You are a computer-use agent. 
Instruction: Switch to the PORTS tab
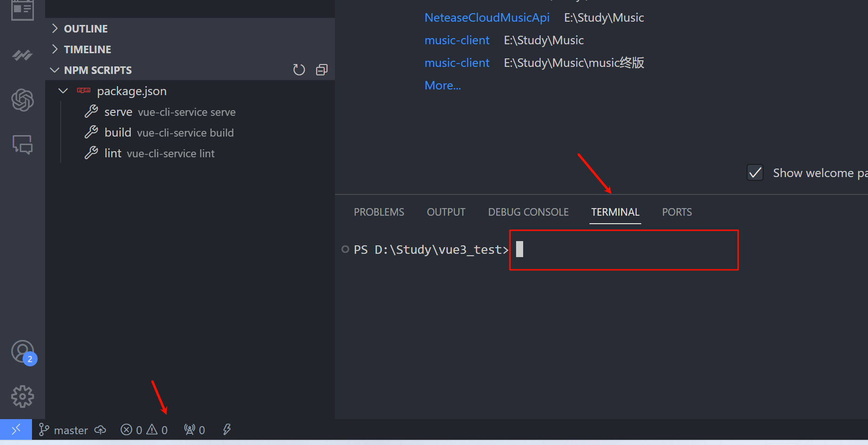pyautogui.click(x=677, y=212)
